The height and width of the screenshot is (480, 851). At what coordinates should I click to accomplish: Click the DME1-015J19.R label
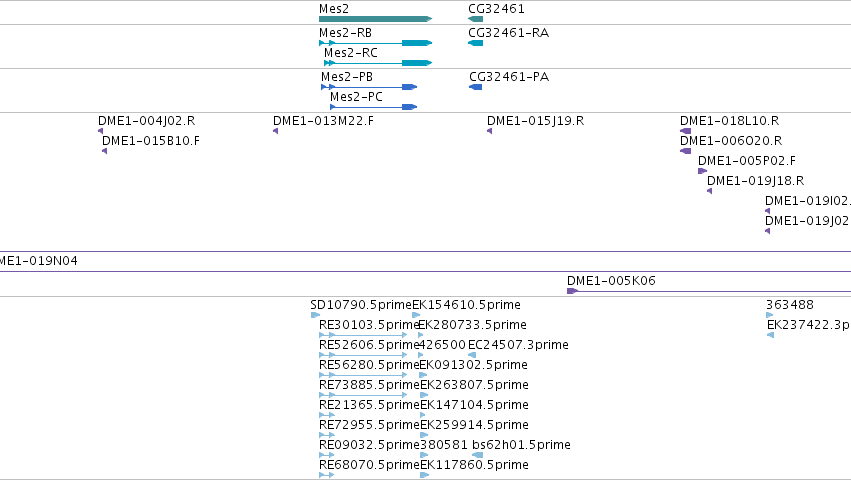[x=536, y=121]
